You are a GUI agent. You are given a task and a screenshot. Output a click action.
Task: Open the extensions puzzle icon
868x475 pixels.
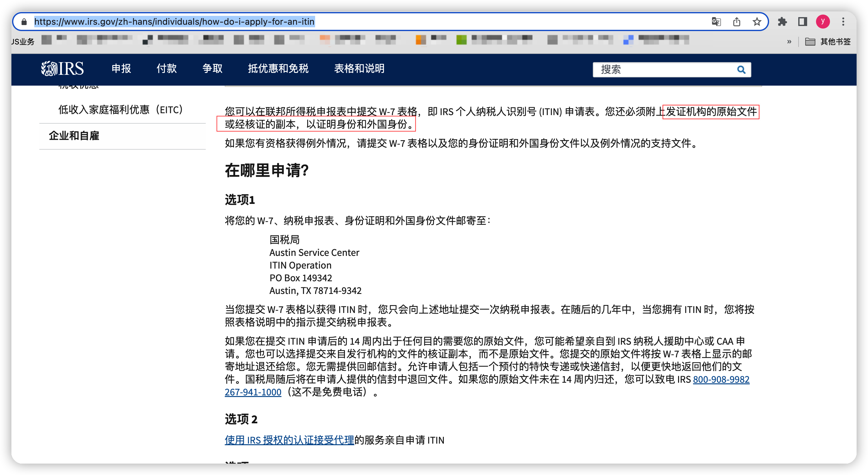pyautogui.click(x=782, y=22)
